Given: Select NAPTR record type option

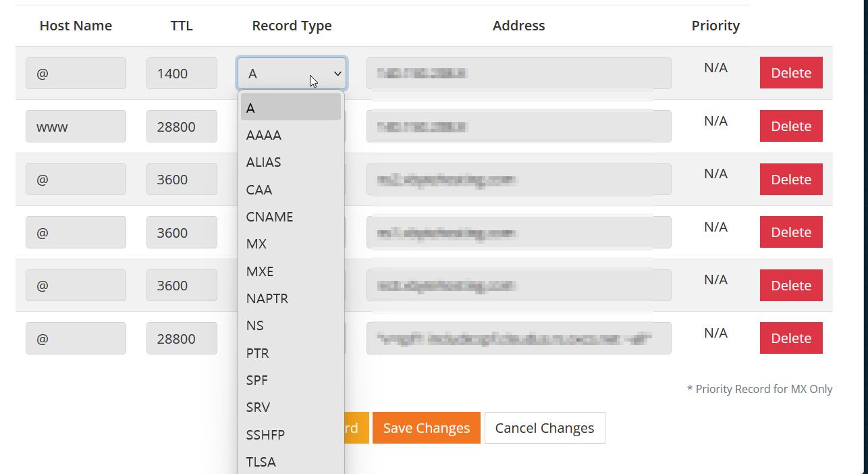Looking at the screenshot, I should pos(267,298).
